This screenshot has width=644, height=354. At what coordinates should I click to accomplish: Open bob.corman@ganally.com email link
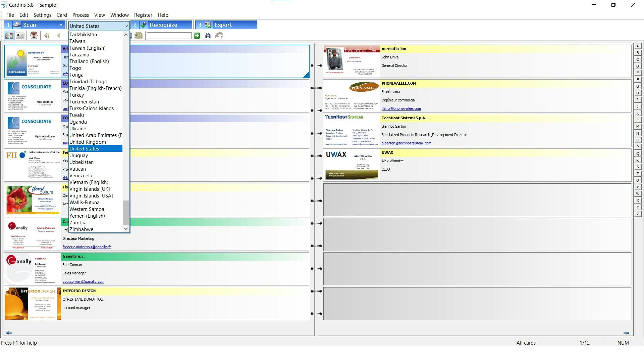tap(83, 281)
